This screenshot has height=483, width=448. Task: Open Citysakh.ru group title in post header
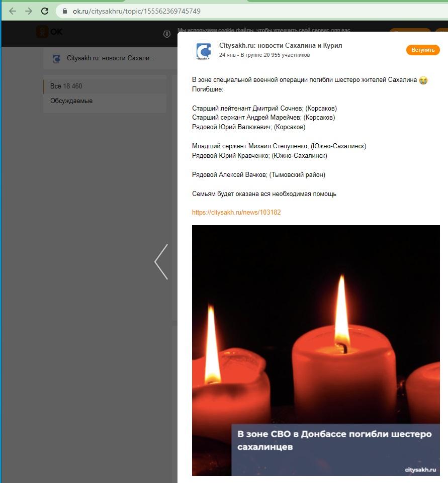point(281,46)
